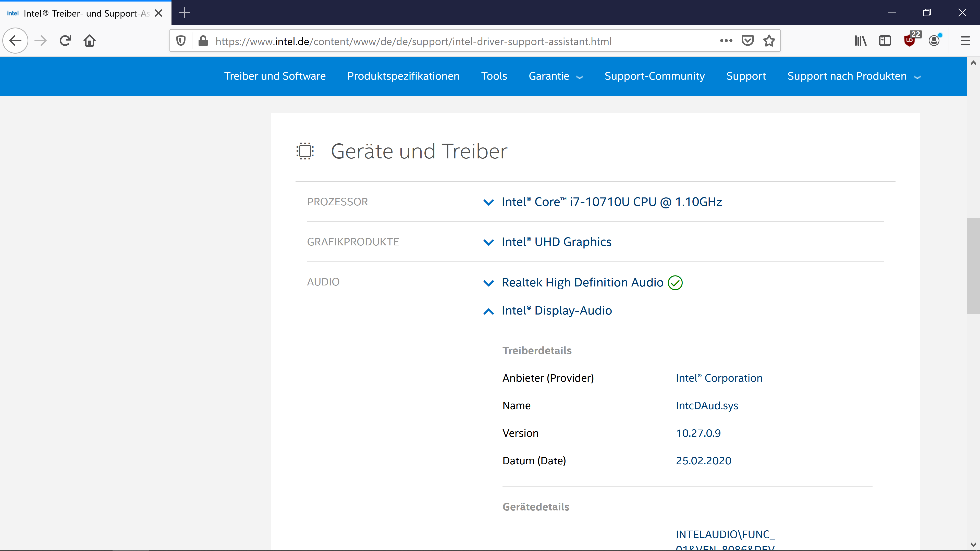980x551 pixels.
Task: Click the URL address bar
Action: (457, 41)
